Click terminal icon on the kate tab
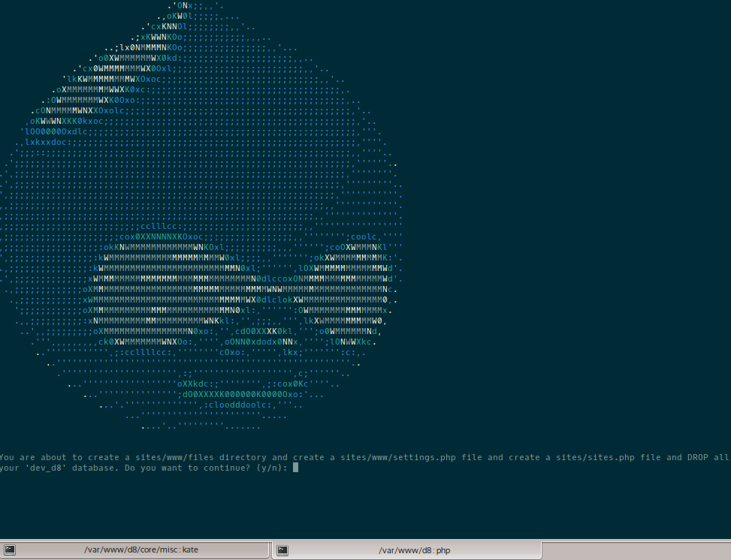731x560 pixels. pyautogui.click(x=10, y=550)
